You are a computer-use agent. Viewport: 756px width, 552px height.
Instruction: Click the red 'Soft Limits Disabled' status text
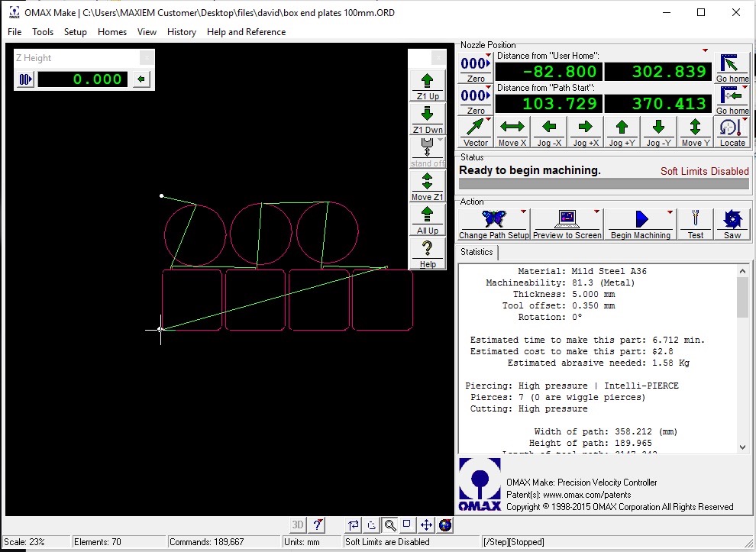click(704, 171)
